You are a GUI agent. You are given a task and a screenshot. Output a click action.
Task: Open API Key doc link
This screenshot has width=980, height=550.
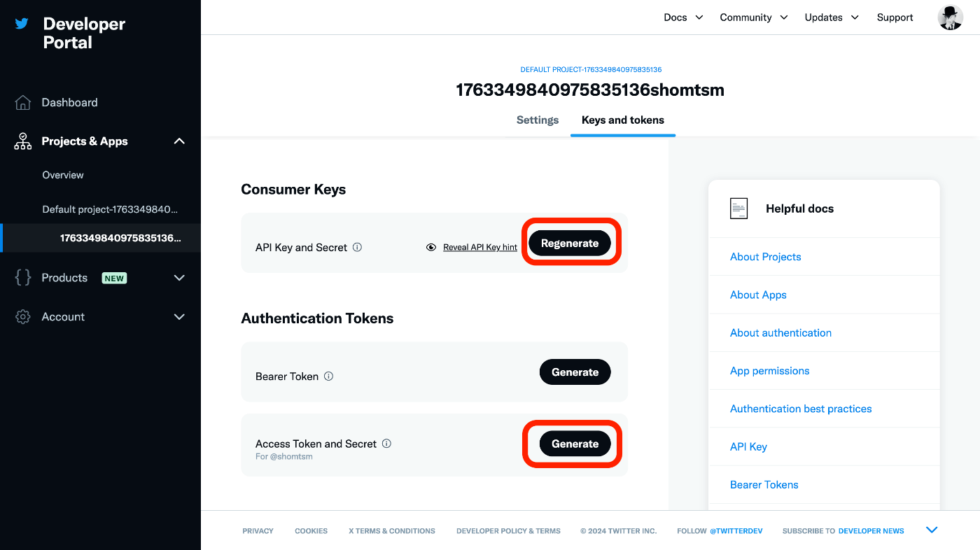[x=748, y=446]
